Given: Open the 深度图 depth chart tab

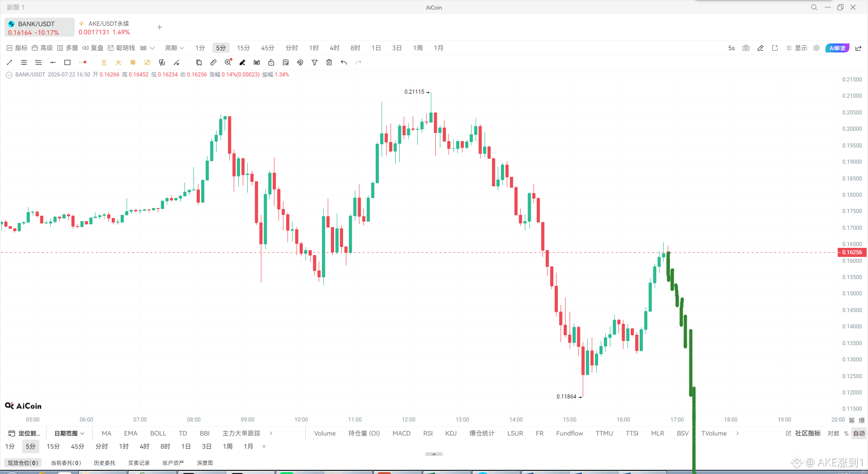Looking at the screenshot, I should point(205,463).
